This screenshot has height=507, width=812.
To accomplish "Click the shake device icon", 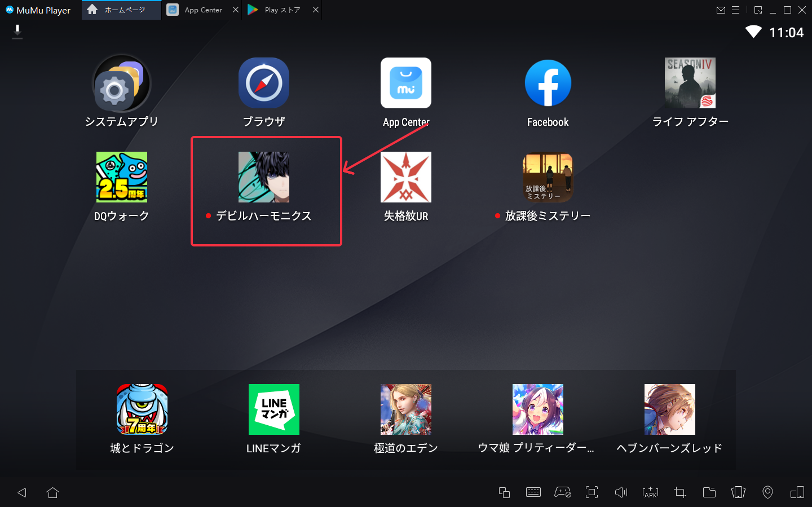I will point(739,492).
